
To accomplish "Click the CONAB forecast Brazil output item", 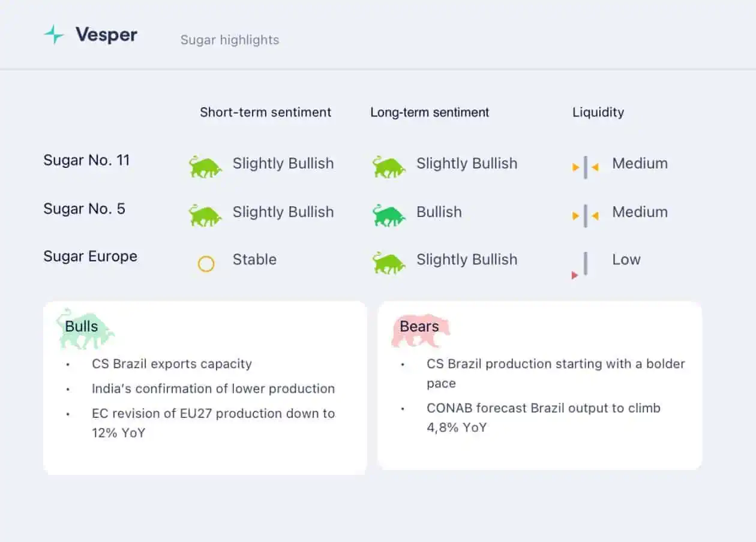I will 544,418.
